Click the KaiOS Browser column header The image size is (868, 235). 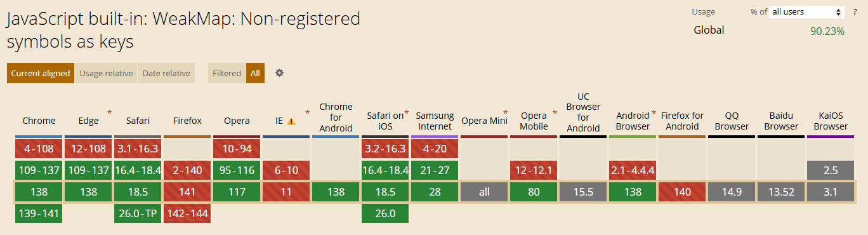pos(831,121)
